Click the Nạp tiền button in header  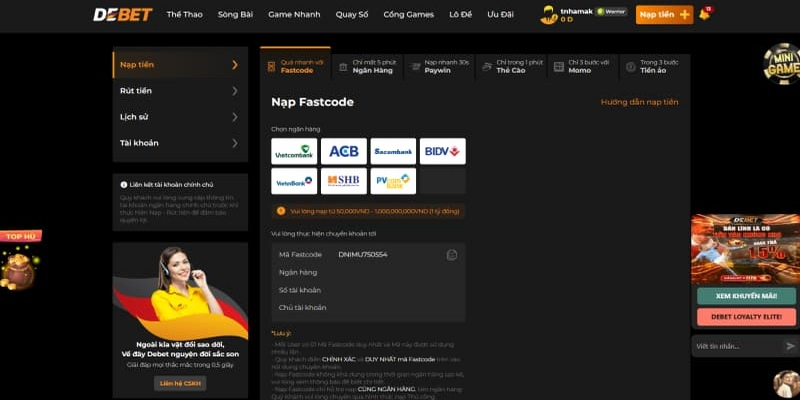click(x=664, y=15)
